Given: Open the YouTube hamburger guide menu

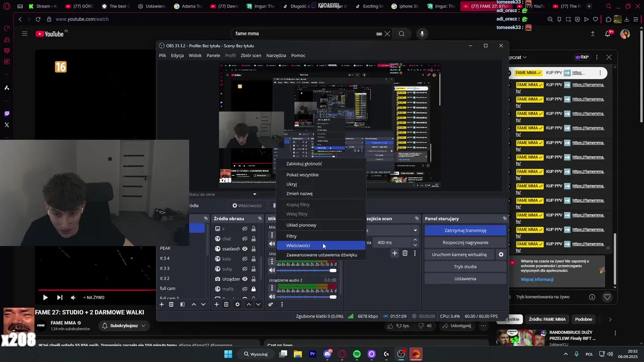Looking at the screenshot, I should pos(25,34).
